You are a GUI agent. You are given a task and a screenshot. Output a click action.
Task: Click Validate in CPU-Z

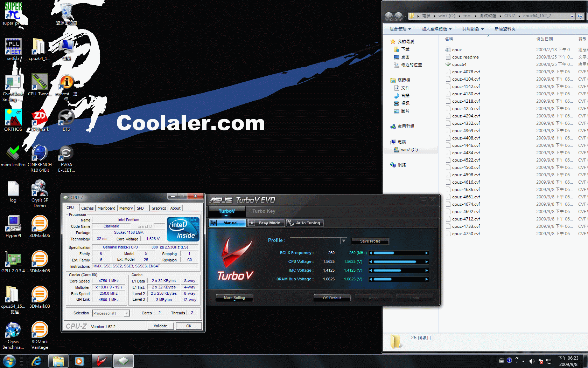pyautogui.click(x=160, y=326)
